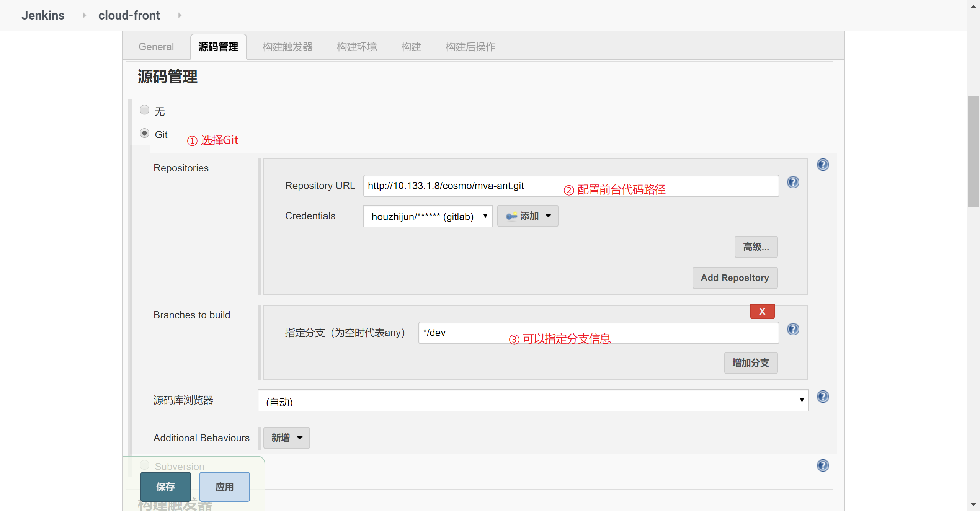Click help icon next to branch specifier

coord(793,329)
